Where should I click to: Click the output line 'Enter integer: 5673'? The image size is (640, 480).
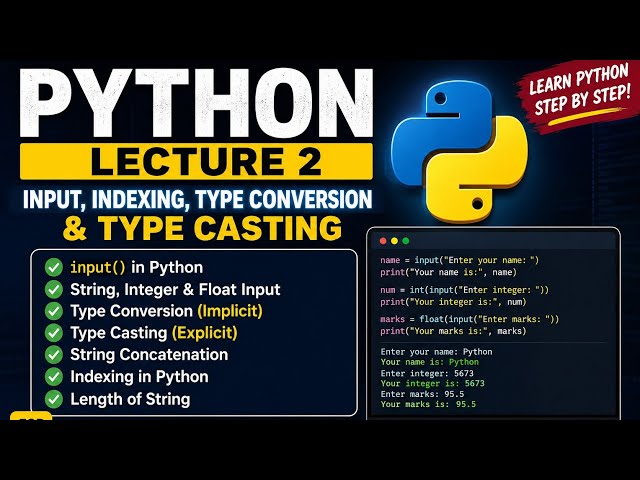pos(427,373)
